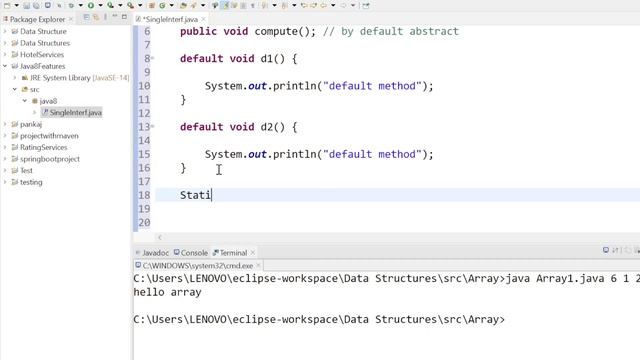Viewport: 640px width, 360px height.
Task: Click the Next Annotation toolbar icon
Action: 265,5
